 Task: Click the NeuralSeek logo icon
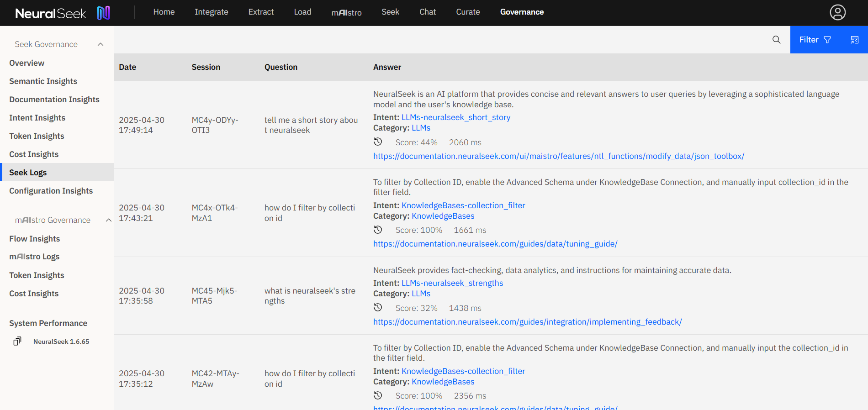pos(103,13)
